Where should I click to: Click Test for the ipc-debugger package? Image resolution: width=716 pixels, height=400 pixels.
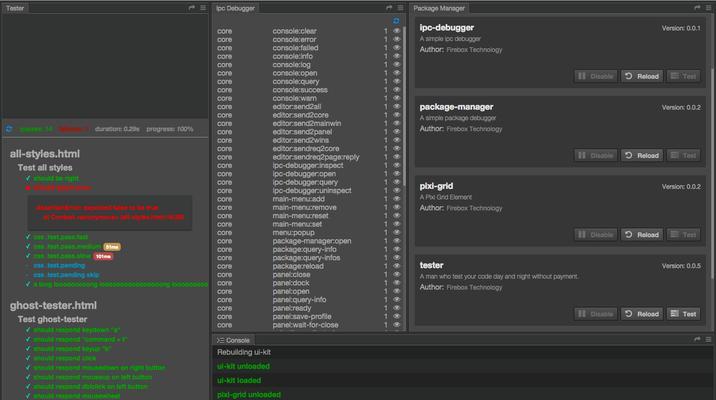[684, 76]
